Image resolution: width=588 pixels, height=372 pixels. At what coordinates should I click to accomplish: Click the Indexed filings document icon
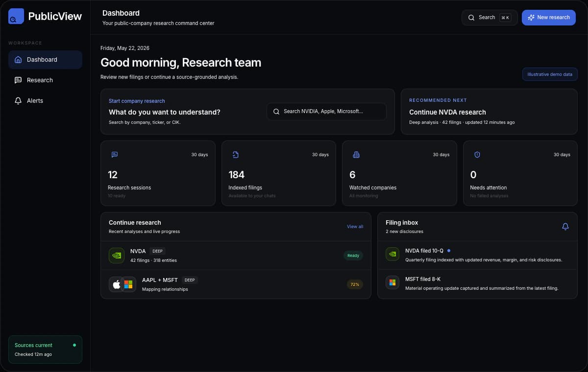235,155
